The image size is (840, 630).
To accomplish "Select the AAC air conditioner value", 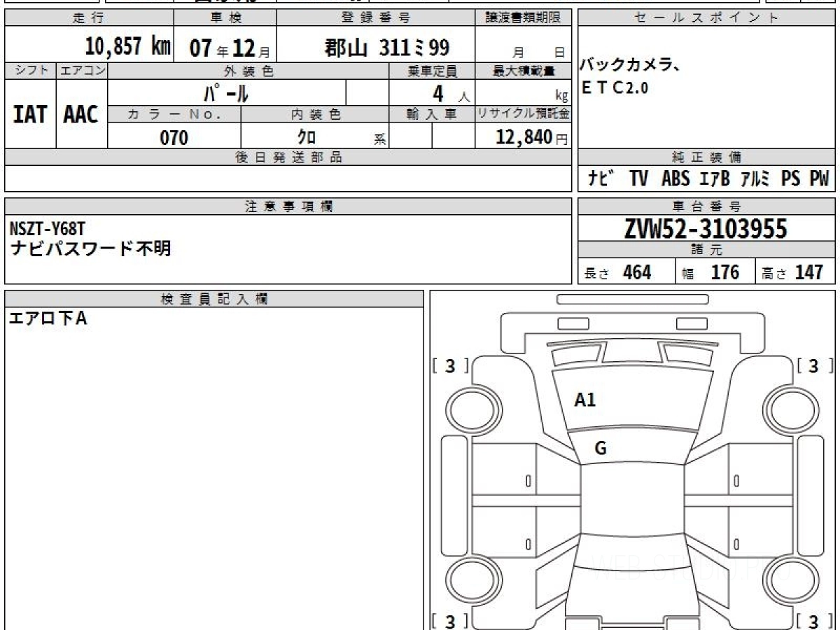I will click(81, 114).
